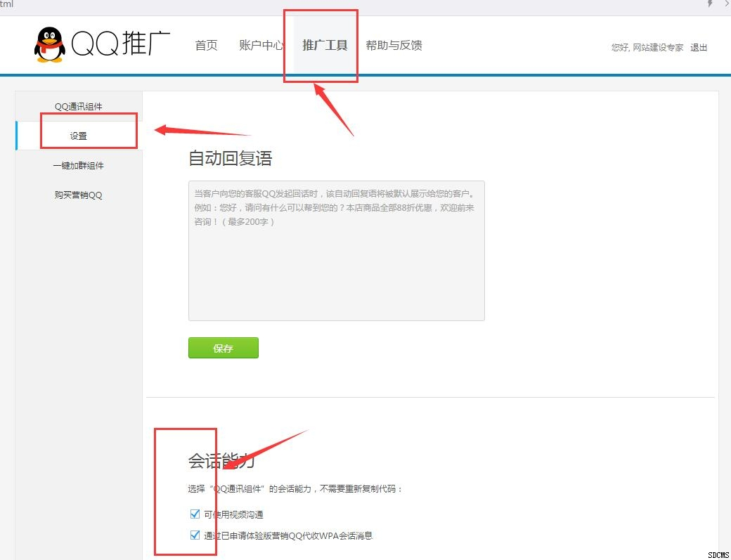
Task: Open 购买营销QQ in the sidebar
Action: 78,195
